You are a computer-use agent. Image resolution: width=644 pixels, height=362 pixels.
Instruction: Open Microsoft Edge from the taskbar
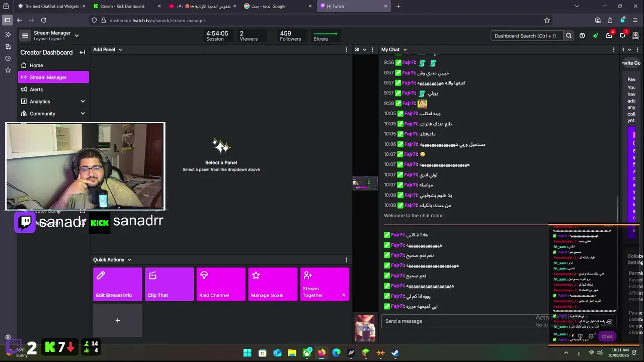coord(336,353)
